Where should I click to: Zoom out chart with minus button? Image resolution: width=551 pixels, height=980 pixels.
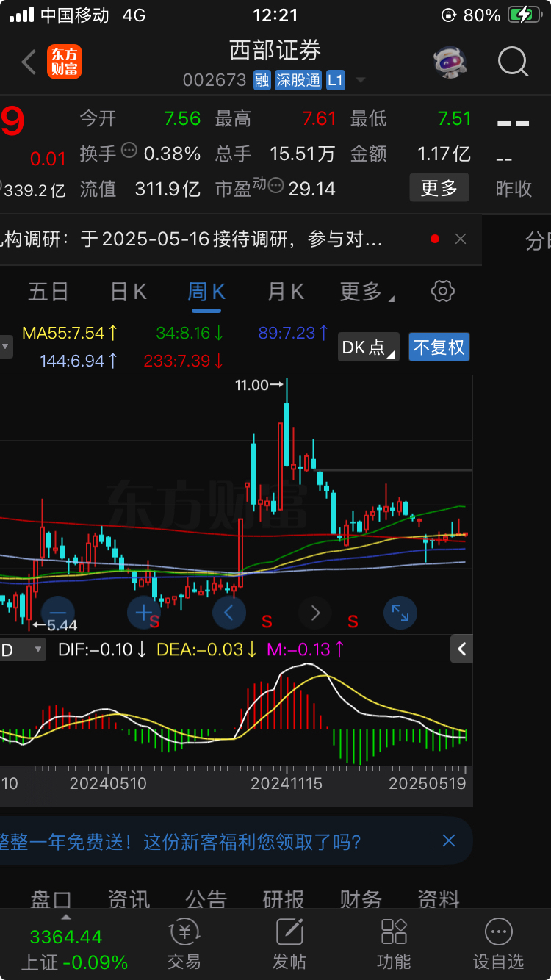[57, 612]
